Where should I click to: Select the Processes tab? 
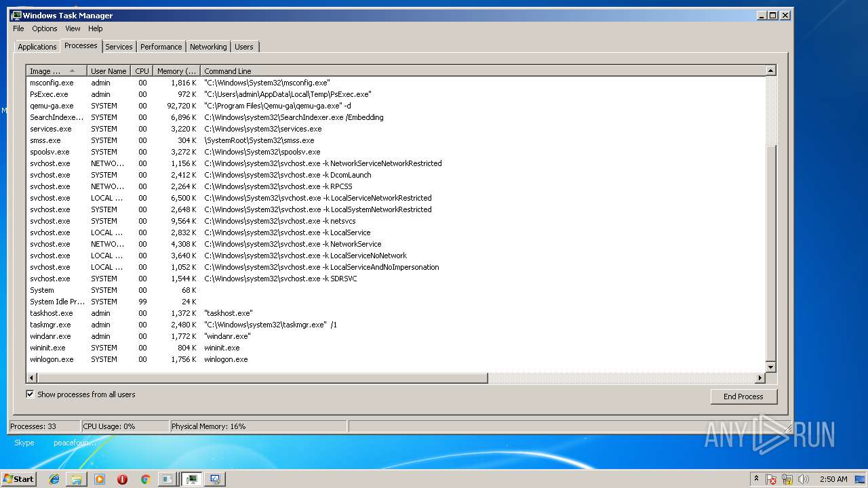pyautogui.click(x=81, y=45)
